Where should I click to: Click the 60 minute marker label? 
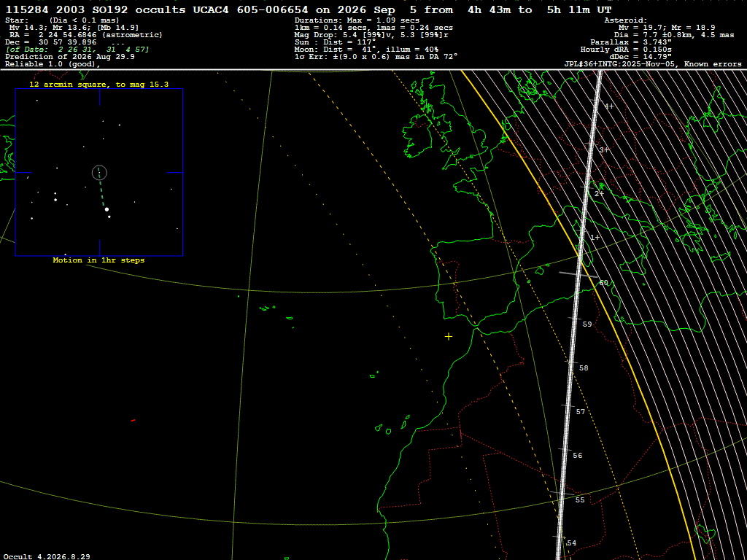[603, 283]
